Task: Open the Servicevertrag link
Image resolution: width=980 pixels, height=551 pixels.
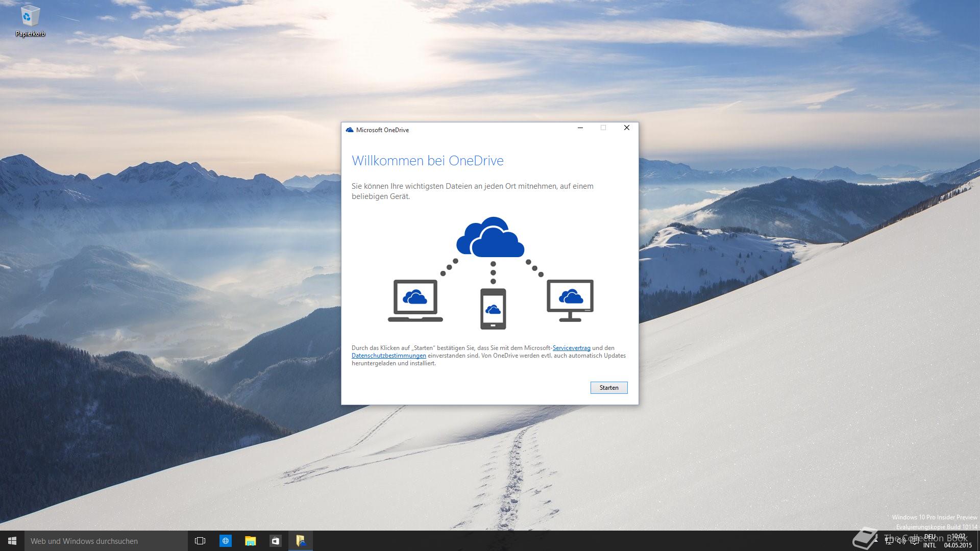Action: [x=571, y=348]
